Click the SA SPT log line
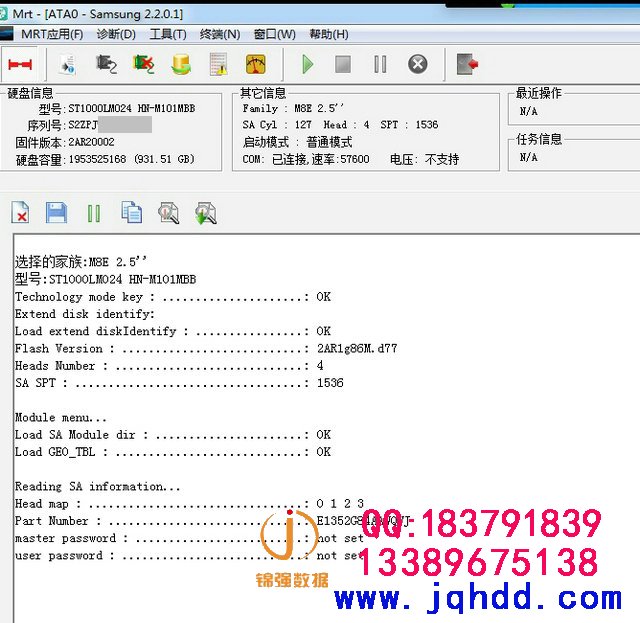 tap(179, 383)
